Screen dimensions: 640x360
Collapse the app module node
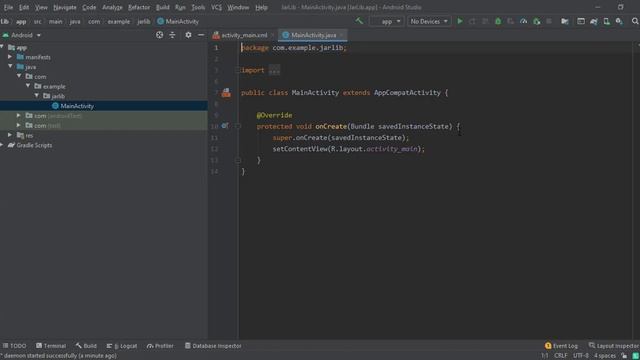tap(2, 47)
